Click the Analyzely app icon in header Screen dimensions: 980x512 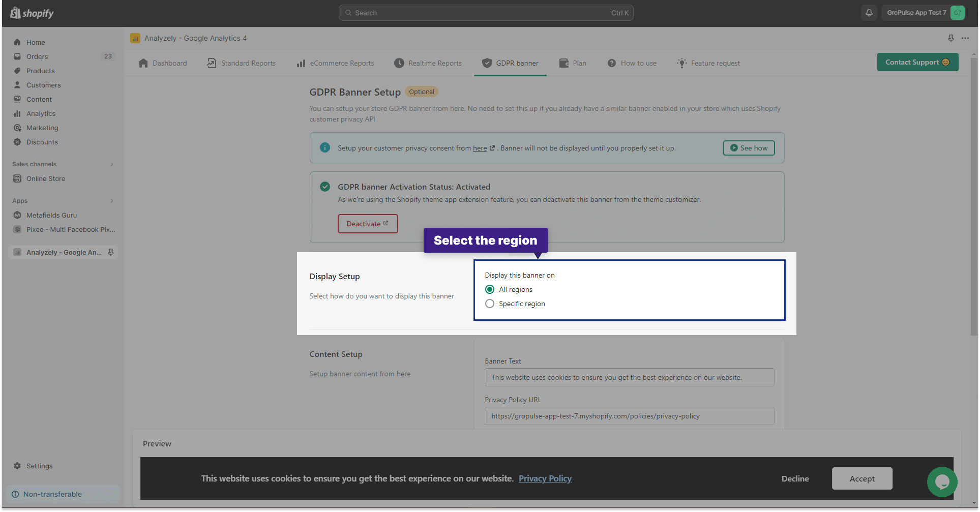coord(135,38)
